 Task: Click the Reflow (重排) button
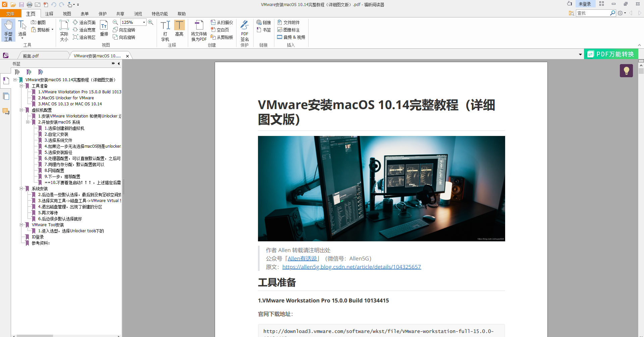click(x=104, y=29)
